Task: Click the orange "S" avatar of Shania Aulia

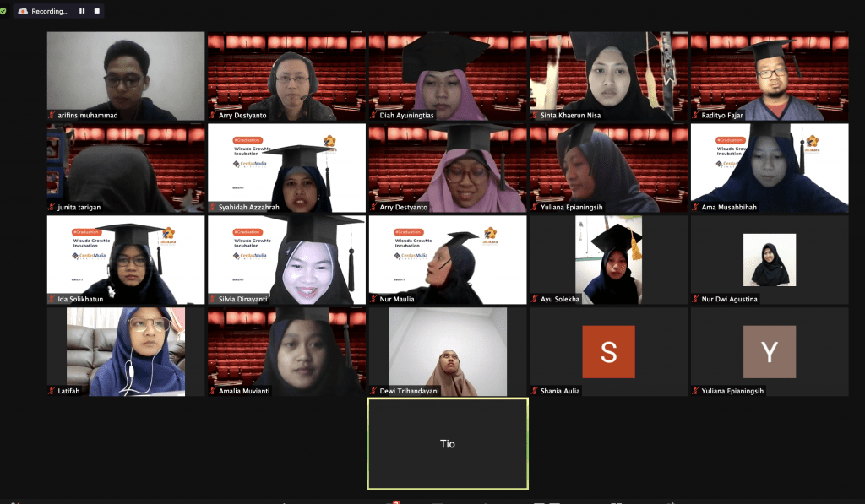Action: click(x=608, y=352)
